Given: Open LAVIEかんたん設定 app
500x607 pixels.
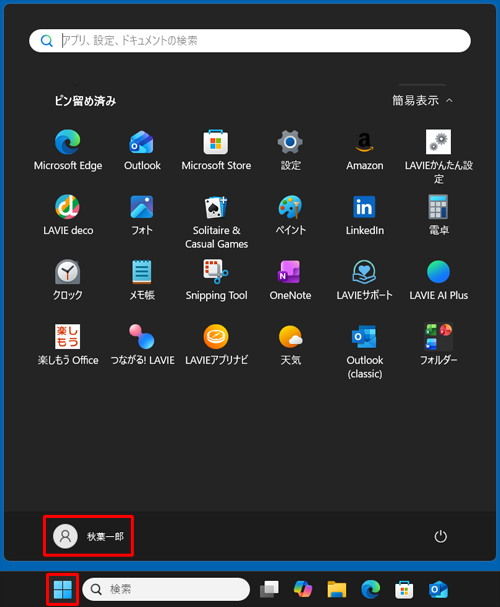Looking at the screenshot, I should [x=438, y=157].
